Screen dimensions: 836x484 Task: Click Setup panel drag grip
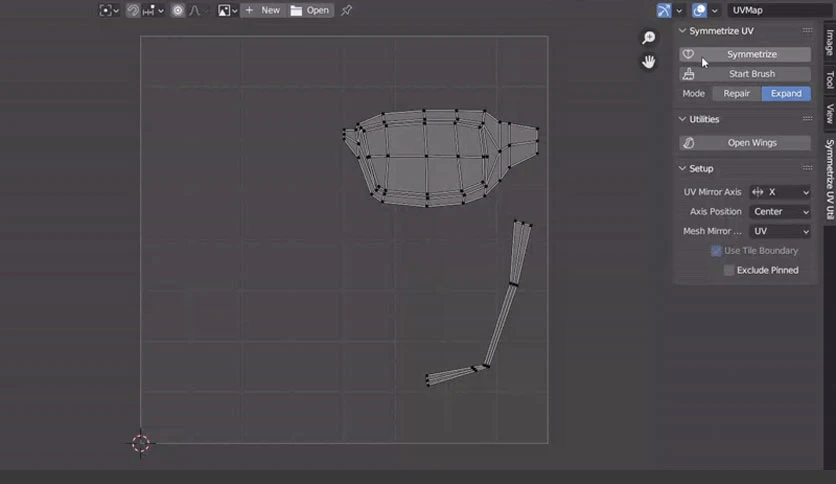click(x=807, y=168)
